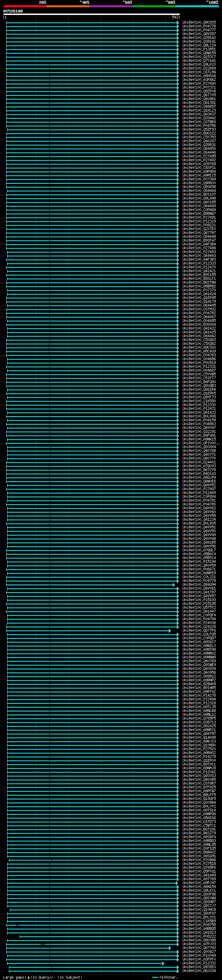Screen dimensions: 222x980
Task: Click hit label UniRef100_Q1KLZ3
Action: tap(199, 110)
